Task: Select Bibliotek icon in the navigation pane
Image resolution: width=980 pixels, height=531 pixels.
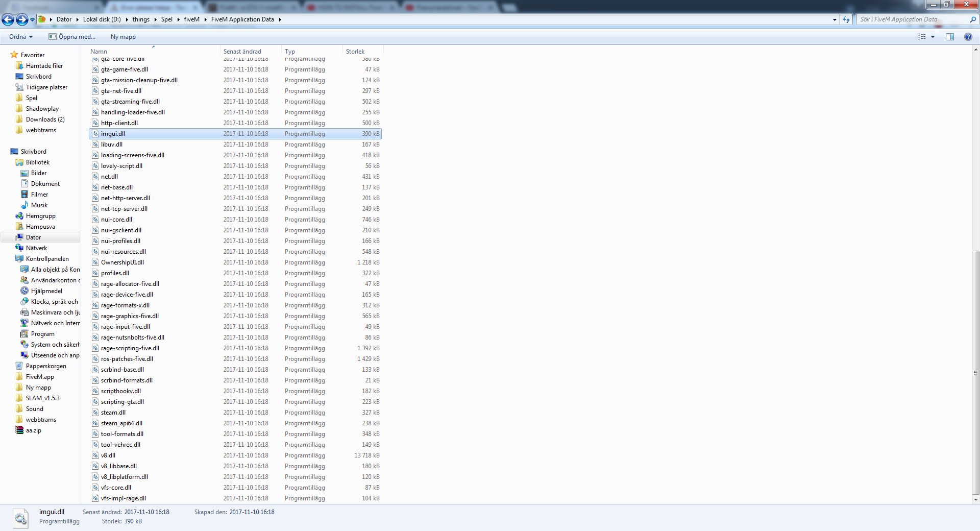Action: pos(19,162)
